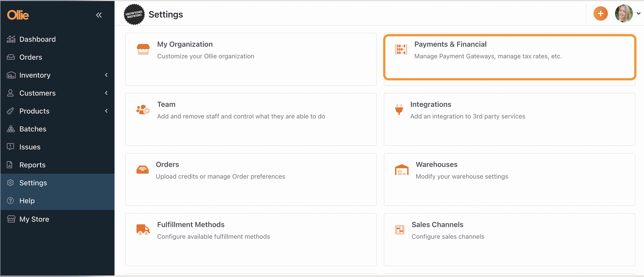Open the My Organization settings card
The width and height of the screenshot is (644, 277).
coord(251,59)
